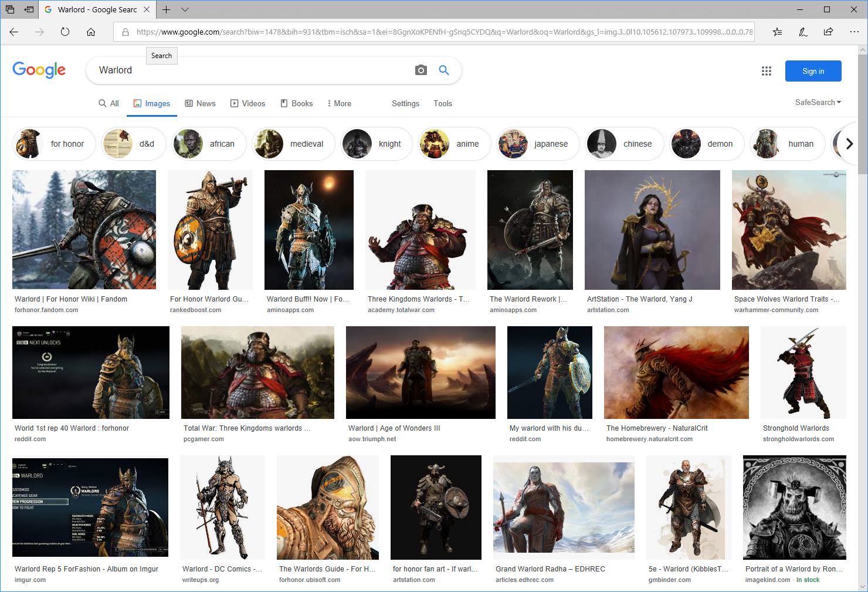
Task: Filter results by the 'medieval' chip
Action: tap(293, 144)
